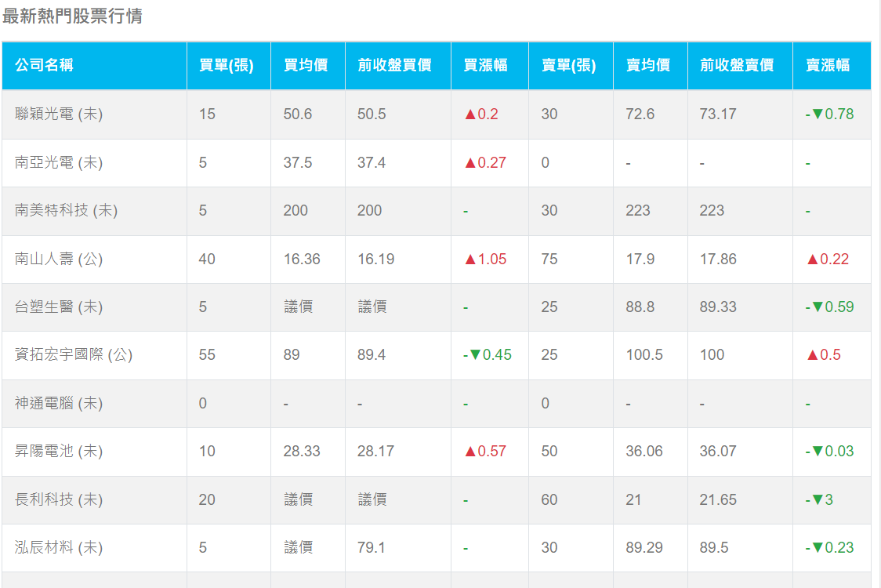Click the red ▲0.57 buy change

(x=486, y=452)
